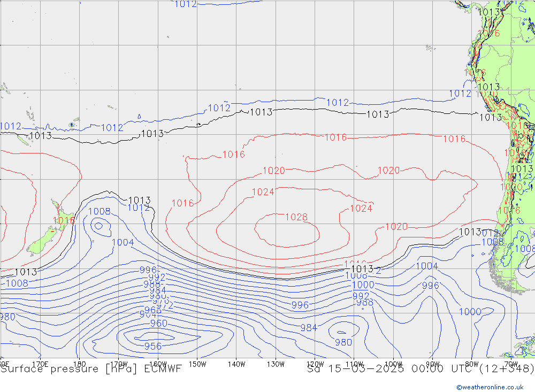Click the 1020 label just below the 1024 contour
The width and height of the screenshot is (535, 392).
coord(396,227)
